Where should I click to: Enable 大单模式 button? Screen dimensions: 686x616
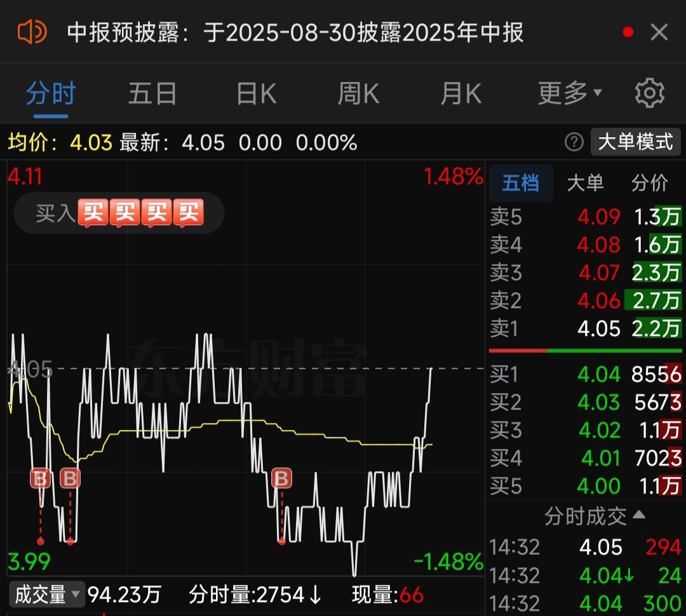[x=635, y=142]
